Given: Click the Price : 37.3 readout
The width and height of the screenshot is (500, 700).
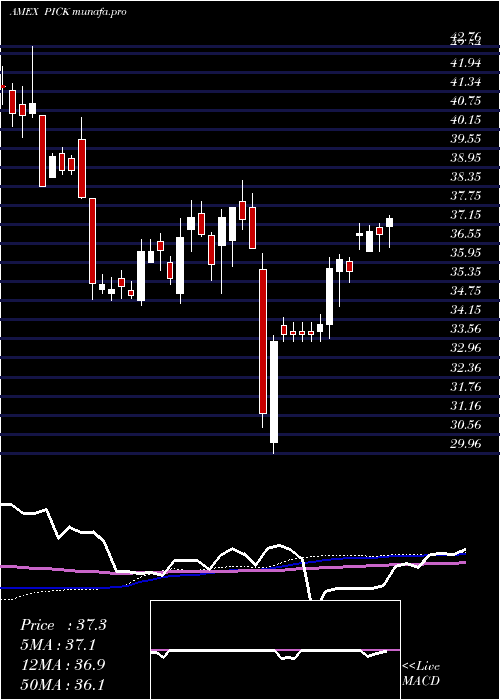Looking at the screenshot, I should [63, 625].
